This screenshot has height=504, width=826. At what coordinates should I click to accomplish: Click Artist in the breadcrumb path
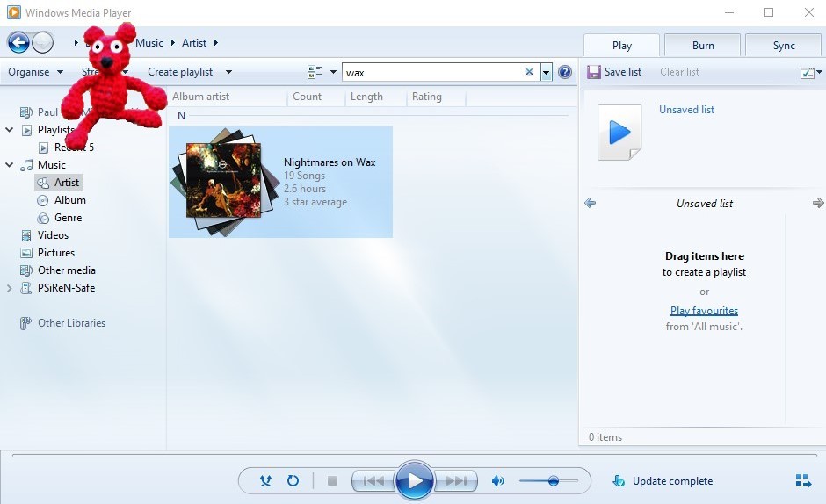(x=194, y=43)
